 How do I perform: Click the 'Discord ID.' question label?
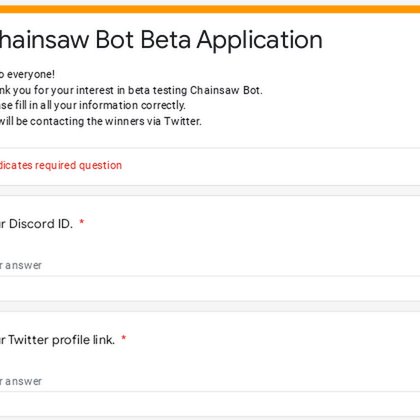click(x=36, y=224)
